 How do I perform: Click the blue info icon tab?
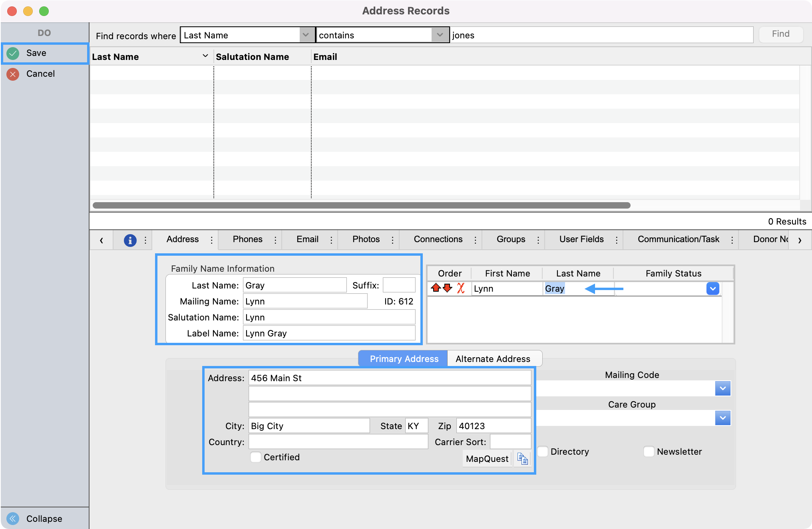pos(130,240)
